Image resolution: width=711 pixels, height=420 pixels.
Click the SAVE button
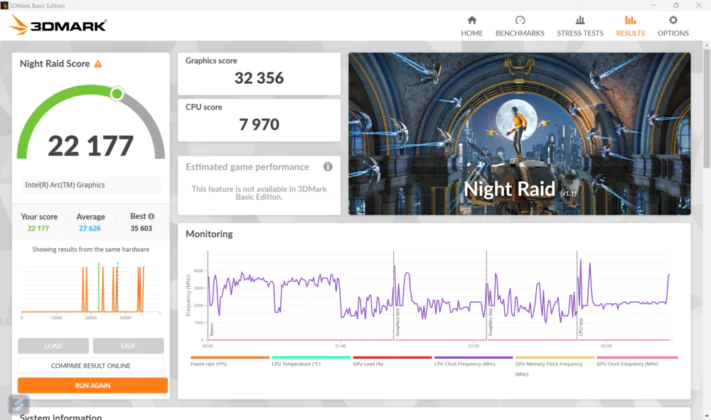(128, 346)
